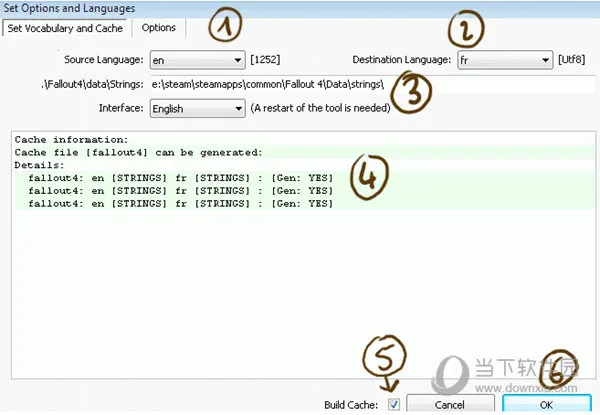Screen dimensions: 600x415
Task: Click the Cancel button
Action: (x=450, y=405)
